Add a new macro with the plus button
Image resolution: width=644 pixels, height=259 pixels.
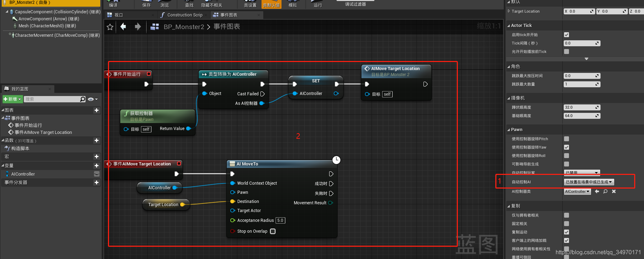coord(96,157)
